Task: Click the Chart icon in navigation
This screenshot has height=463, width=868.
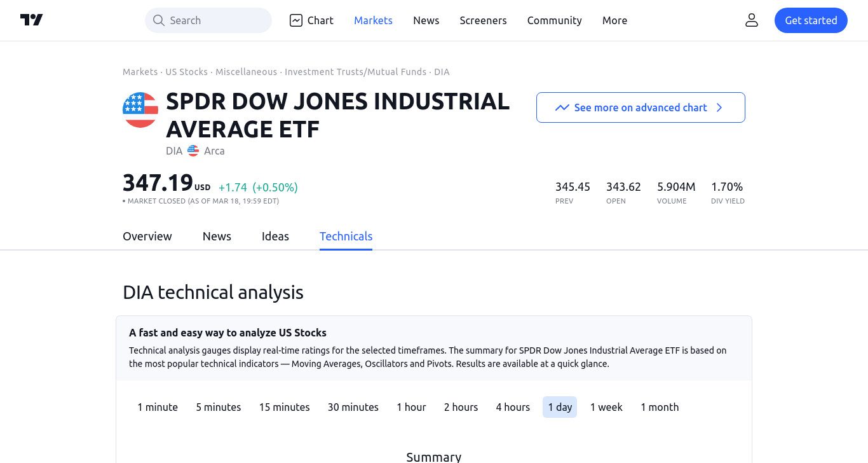Action: (295, 20)
